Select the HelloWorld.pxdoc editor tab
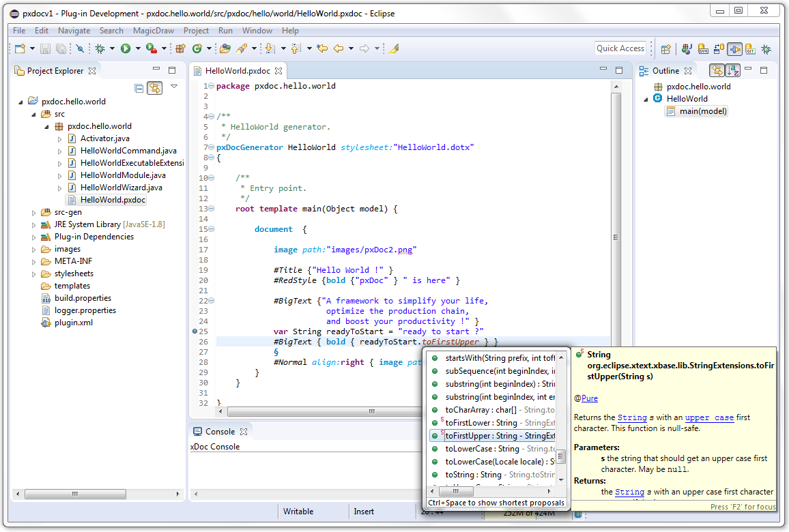The height and width of the screenshot is (532, 789). 238,71
